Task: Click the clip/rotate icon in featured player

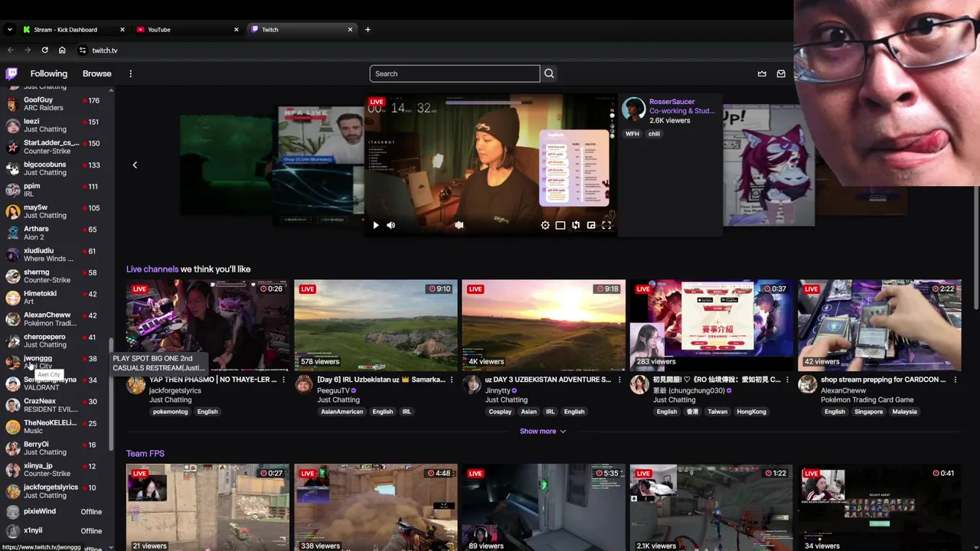Action: 576,225
